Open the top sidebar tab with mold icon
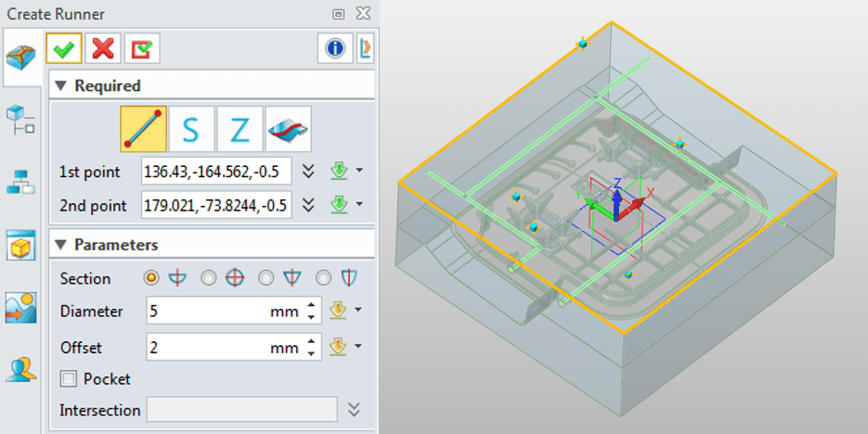The width and height of the screenshot is (868, 434). [x=20, y=57]
